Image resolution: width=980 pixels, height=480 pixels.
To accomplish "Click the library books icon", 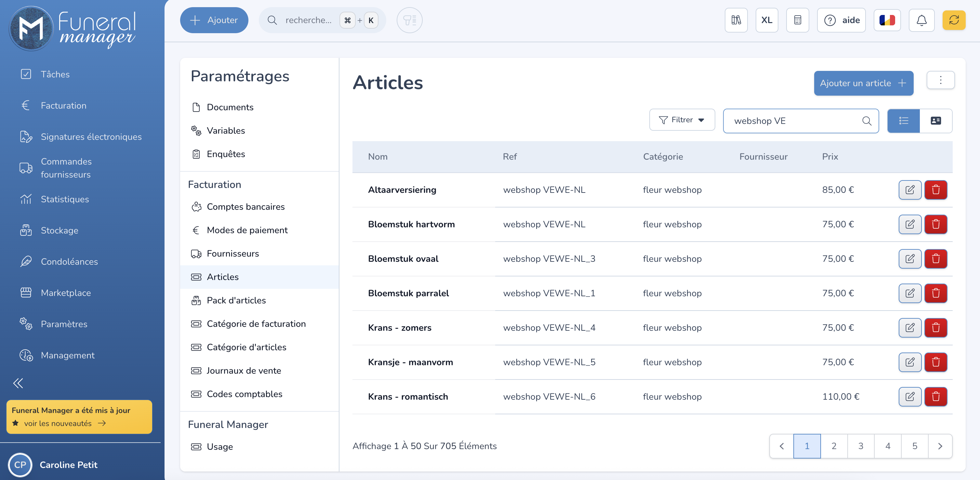I will coord(736,20).
